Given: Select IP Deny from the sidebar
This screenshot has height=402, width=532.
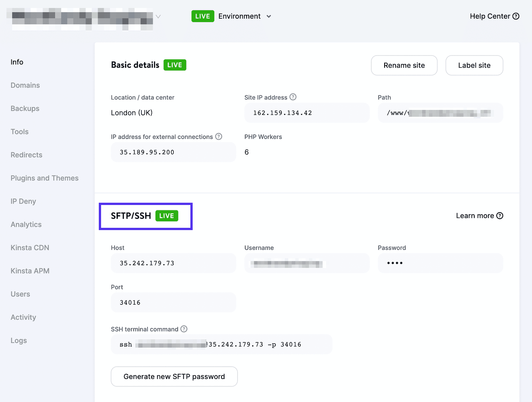Looking at the screenshot, I should [23, 201].
